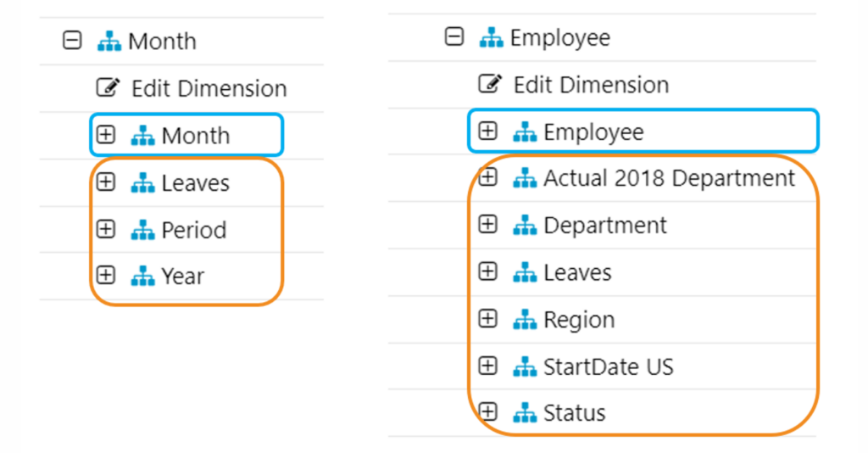Viewport: 868px width, 453px height.
Task: Expand the Region hierarchy plus box
Action: 487,320
